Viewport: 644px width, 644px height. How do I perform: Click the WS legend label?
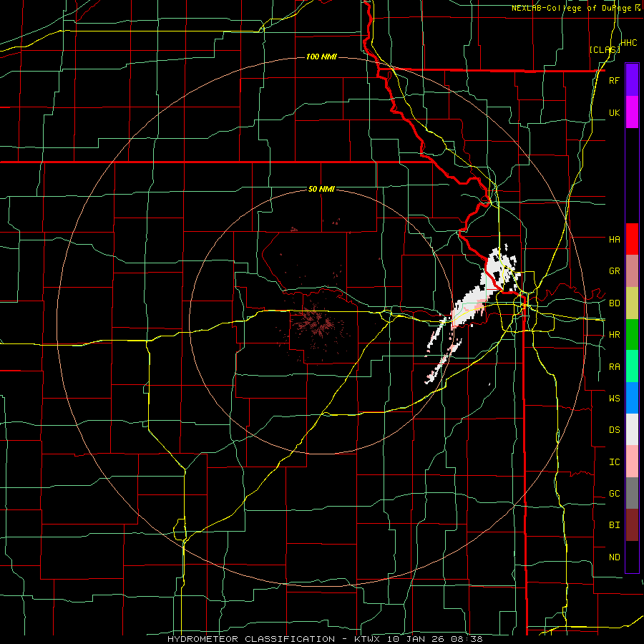click(x=614, y=399)
